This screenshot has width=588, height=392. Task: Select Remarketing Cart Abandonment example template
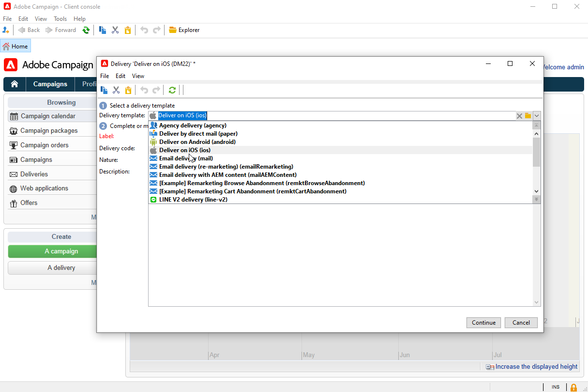point(340,191)
